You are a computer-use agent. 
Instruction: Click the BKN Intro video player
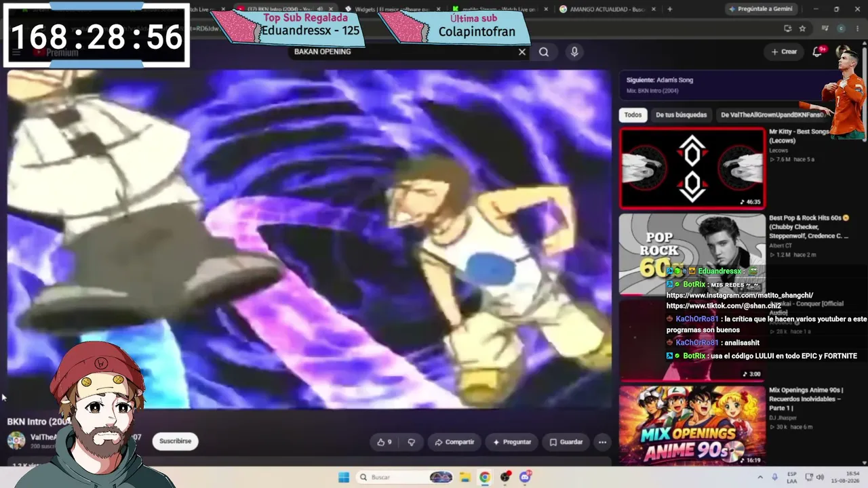coord(309,239)
